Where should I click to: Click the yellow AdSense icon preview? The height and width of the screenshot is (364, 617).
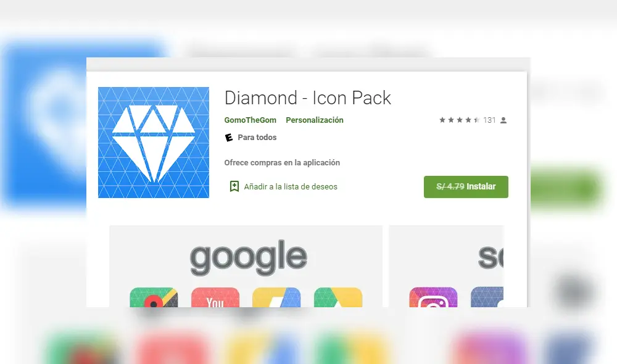(276, 297)
